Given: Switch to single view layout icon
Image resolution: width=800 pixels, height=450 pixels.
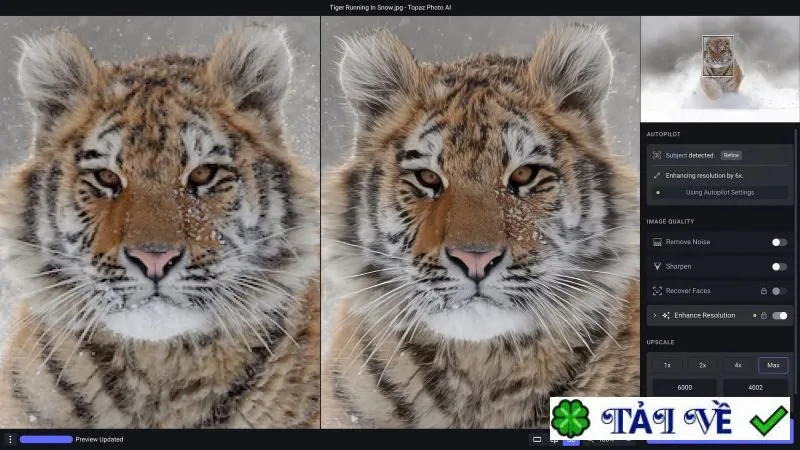Looking at the screenshot, I should coord(537,439).
